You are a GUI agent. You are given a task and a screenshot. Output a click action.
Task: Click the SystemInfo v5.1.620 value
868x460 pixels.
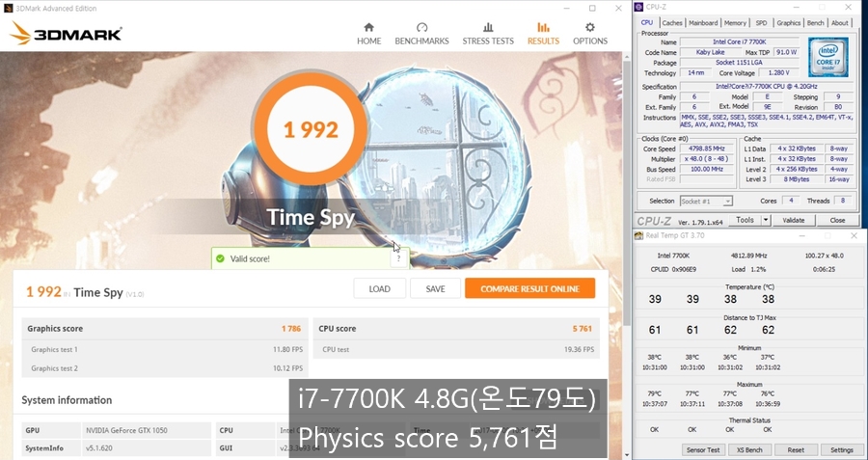pyautogui.click(x=147, y=447)
